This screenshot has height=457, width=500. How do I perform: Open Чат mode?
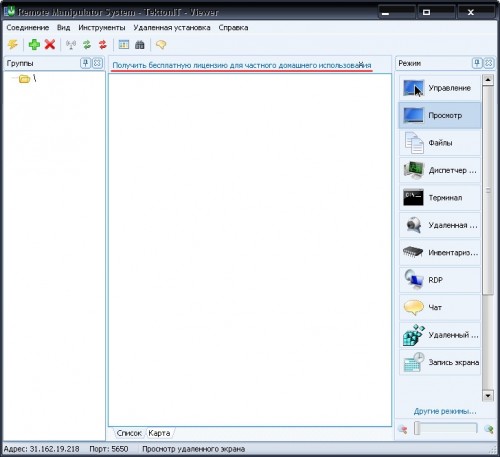[x=440, y=307]
